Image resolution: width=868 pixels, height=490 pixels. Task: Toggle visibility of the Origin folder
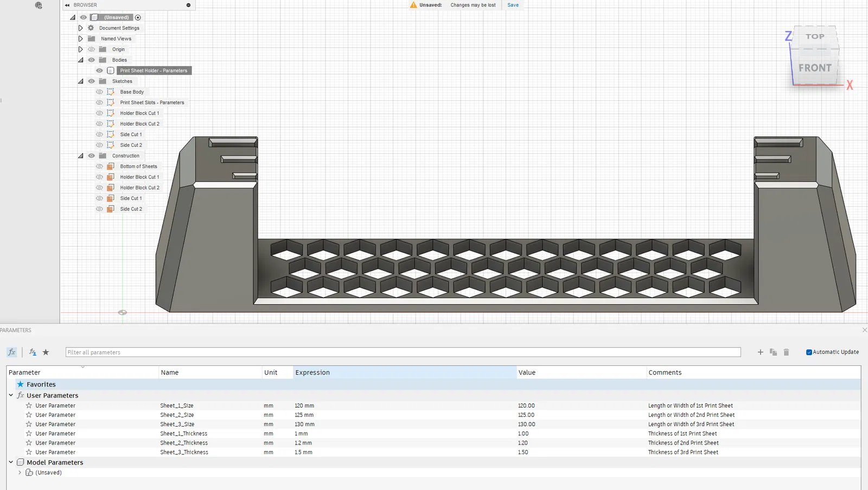(x=91, y=49)
